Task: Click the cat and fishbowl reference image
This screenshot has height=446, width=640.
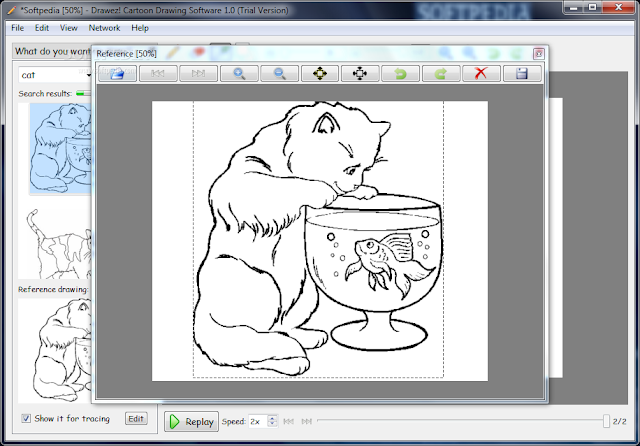Action: pos(320,241)
